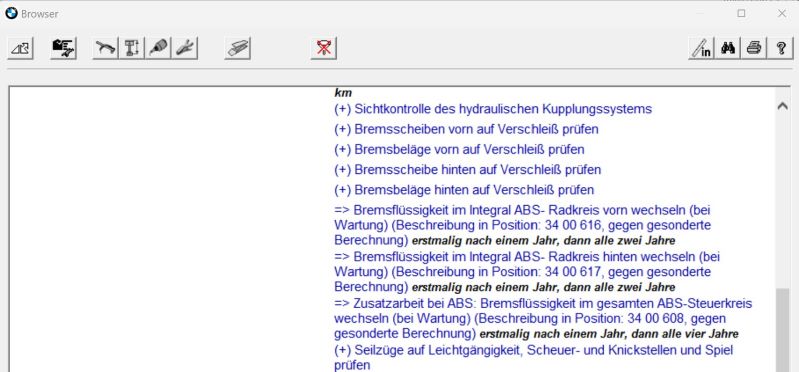
Task: Maximize the Browser window
Action: (741, 14)
